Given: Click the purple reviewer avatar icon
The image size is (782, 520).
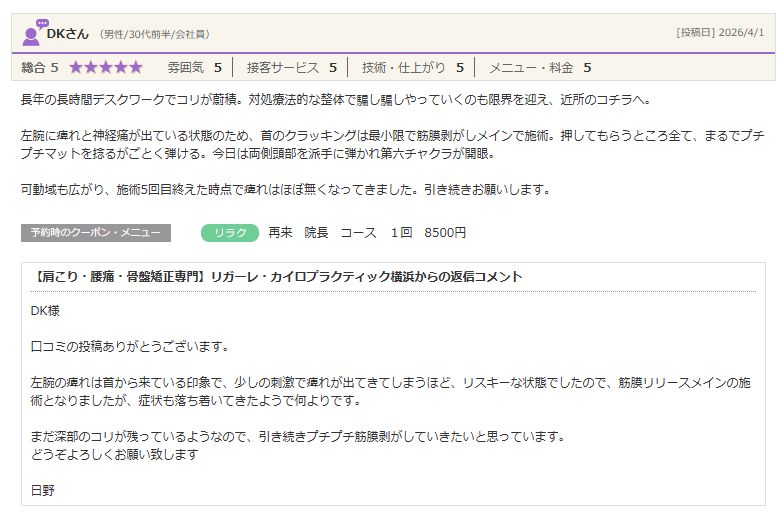Looking at the screenshot, I should click(33, 33).
